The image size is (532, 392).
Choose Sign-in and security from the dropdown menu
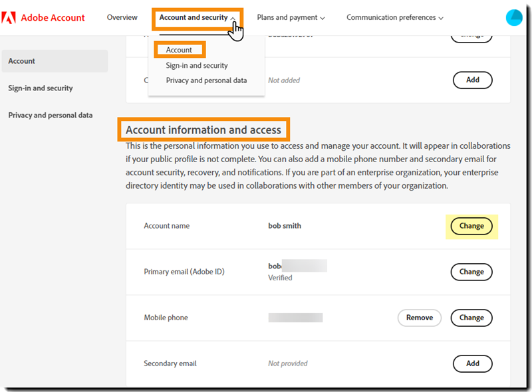click(197, 65)
